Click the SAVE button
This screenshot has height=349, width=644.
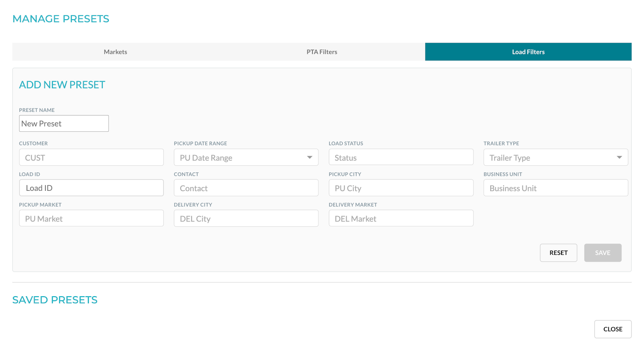click(x=603, y=253)
